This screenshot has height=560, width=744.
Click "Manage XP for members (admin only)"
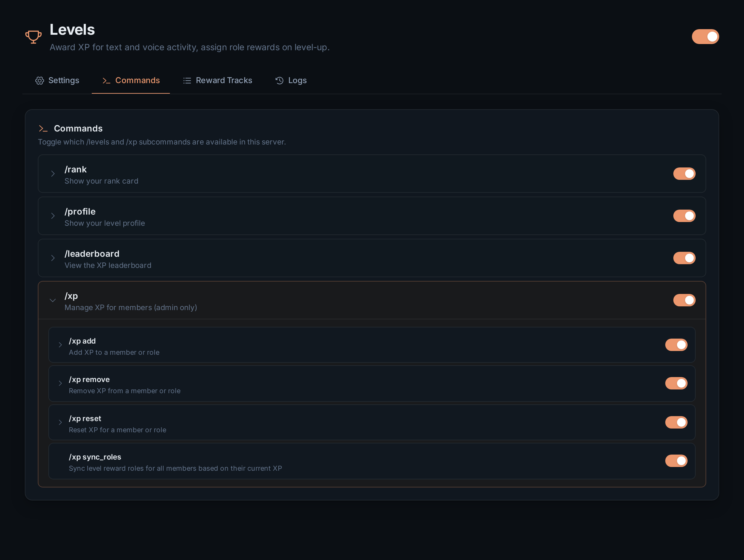[131, 307]
